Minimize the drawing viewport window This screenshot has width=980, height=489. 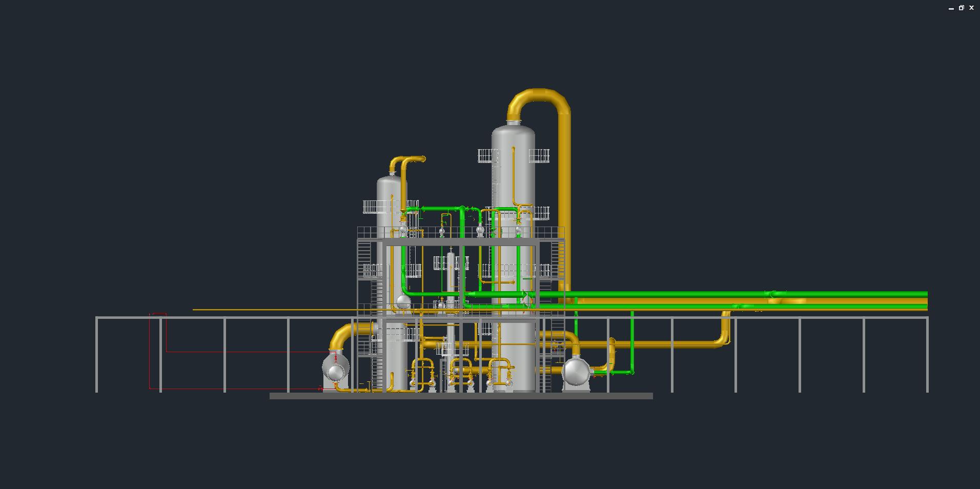pyautogui.click(x=951, y=8)
